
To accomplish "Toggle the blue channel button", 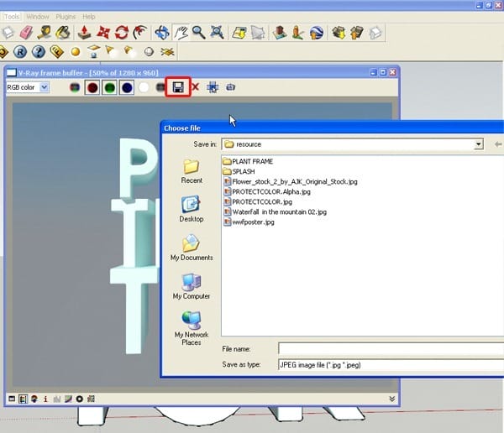I will coord(127,87).
